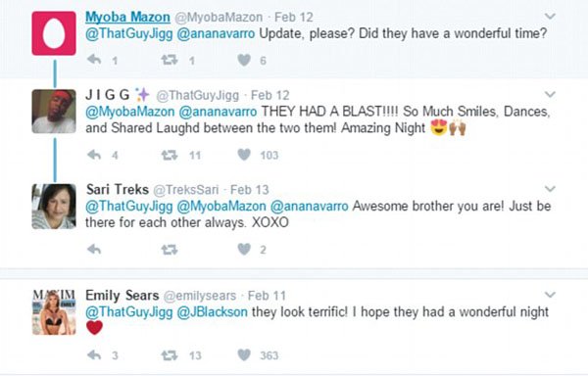Reply to JIGG's 'THEY HAD A BLAST' tweet
The width and height of the screenshot is (588, 376).
[x=94, y=155]
